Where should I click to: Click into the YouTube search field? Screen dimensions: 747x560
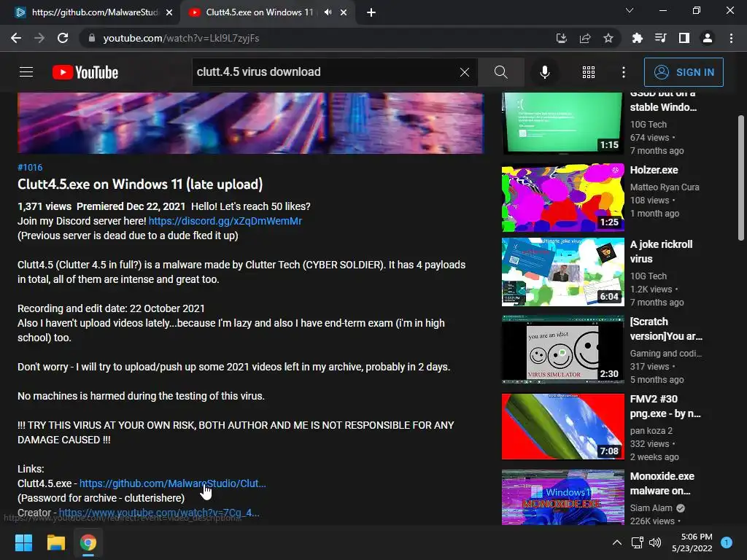click(324, 72)
